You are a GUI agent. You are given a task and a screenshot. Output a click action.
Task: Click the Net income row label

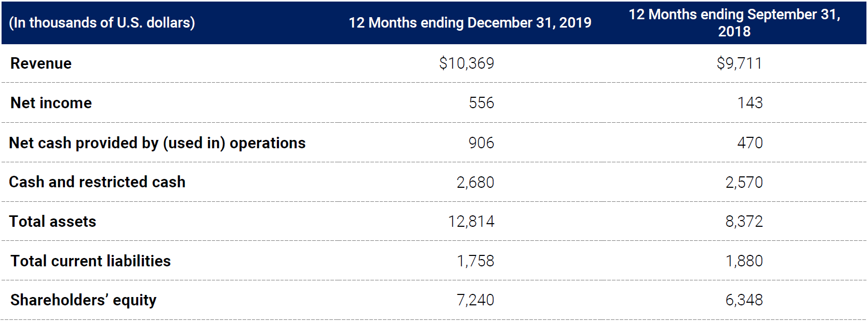51,103
